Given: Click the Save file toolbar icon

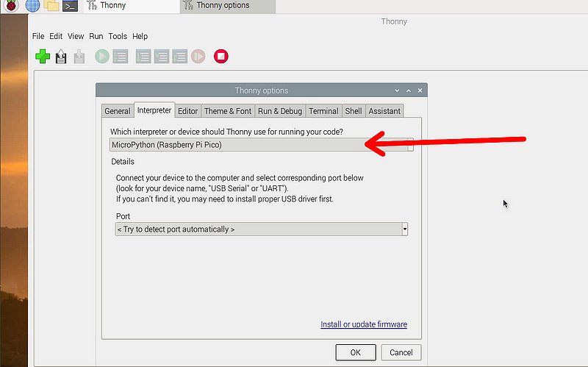Looking at the screenshot, I should click(79, 57).
